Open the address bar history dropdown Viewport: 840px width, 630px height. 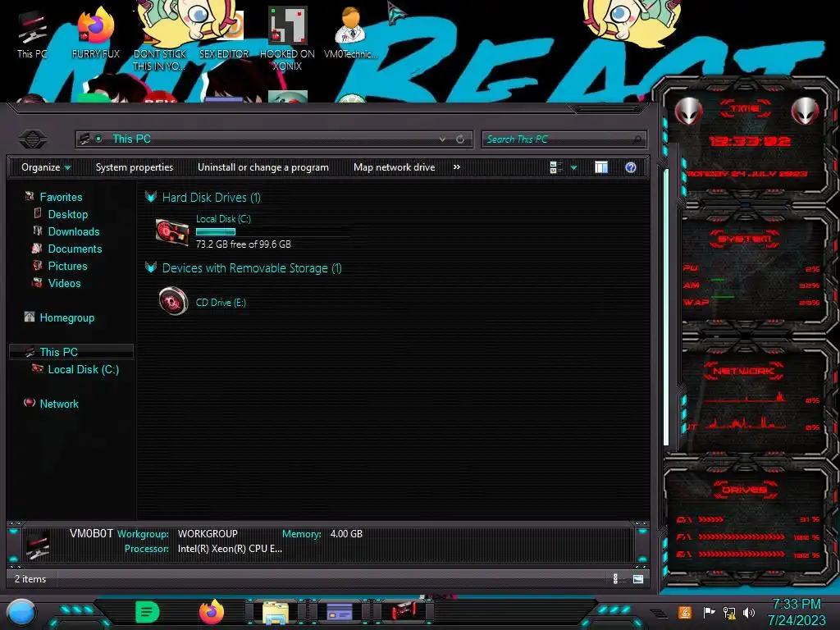[442, 139]
